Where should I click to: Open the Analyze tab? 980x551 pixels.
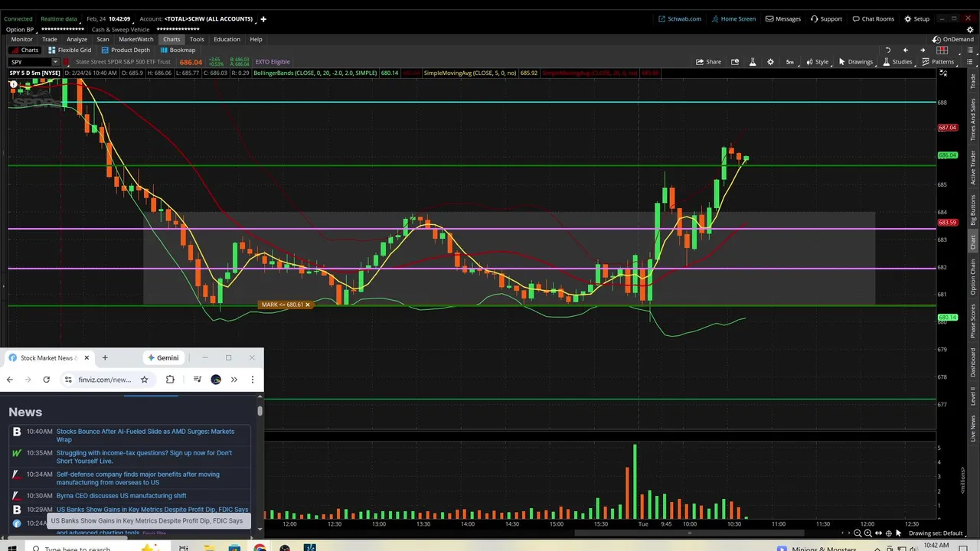click(x=77, y=39)
